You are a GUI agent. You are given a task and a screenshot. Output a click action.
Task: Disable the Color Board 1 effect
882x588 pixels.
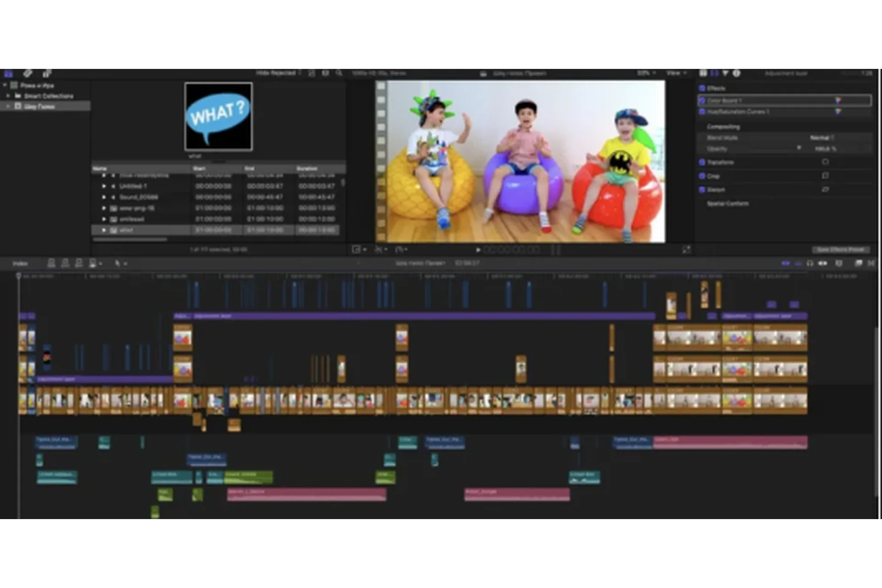702,100
